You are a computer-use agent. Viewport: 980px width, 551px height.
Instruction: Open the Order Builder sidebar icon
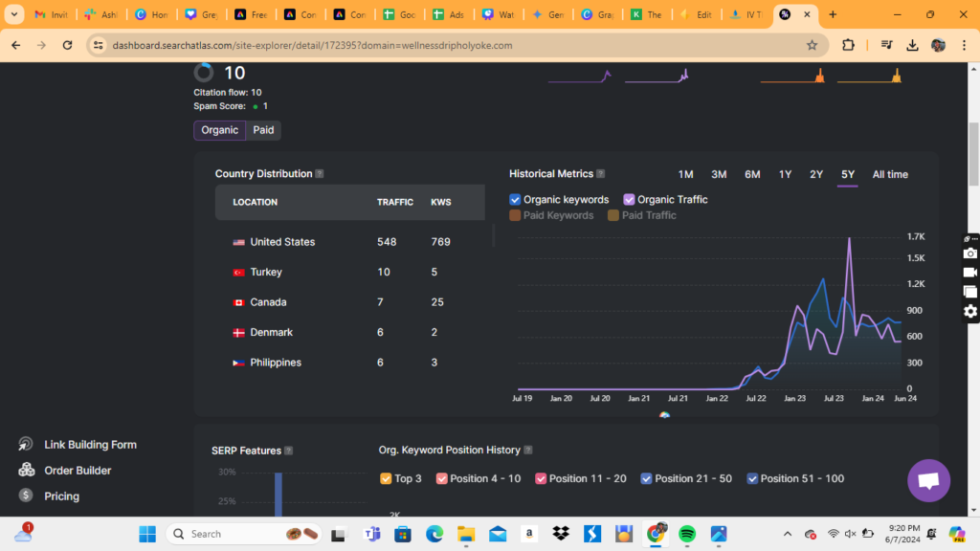coord(26,471)
